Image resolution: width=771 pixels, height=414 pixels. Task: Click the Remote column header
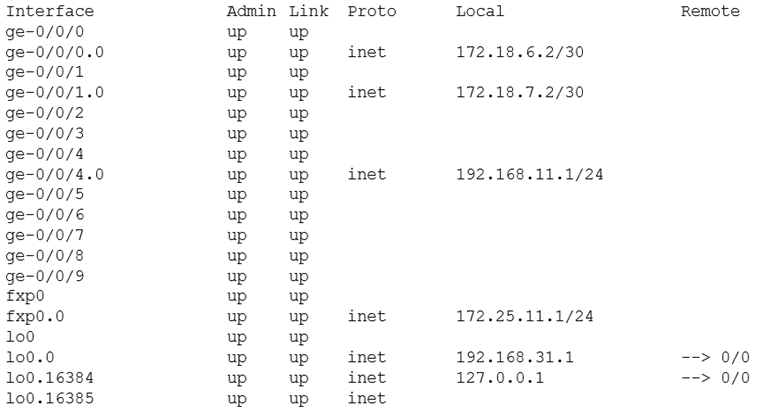(x=710, y=11)
